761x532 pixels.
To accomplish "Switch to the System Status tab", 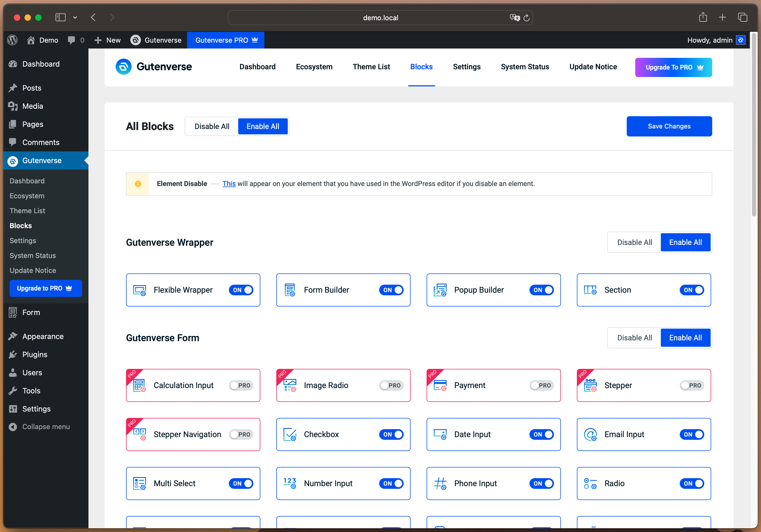I will tap(525, 67).
